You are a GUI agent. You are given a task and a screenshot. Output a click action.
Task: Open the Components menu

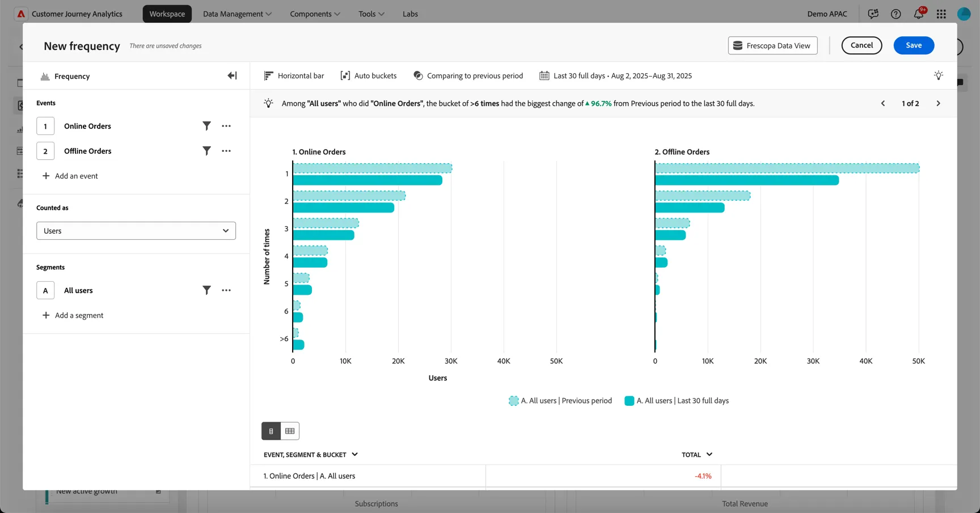315,14
